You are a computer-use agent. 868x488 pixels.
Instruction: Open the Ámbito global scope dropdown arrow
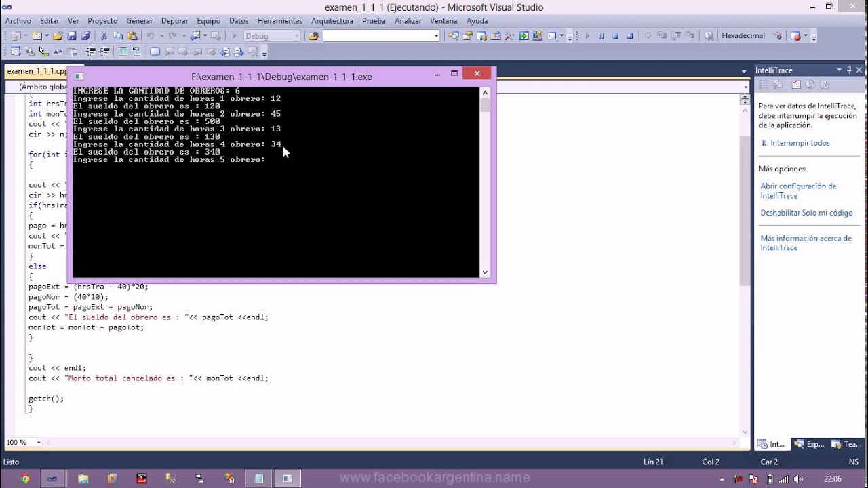pos(746,87)
